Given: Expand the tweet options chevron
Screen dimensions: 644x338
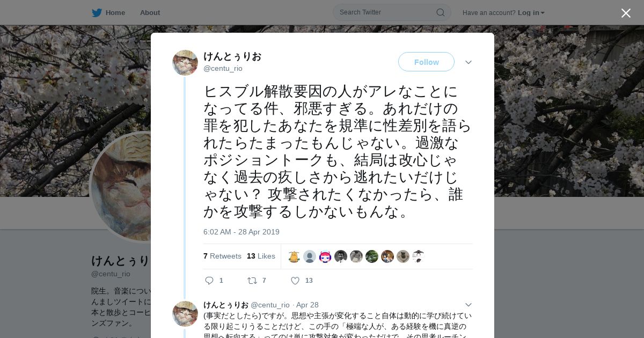Looking at the screenshot, I should (469, 62).
